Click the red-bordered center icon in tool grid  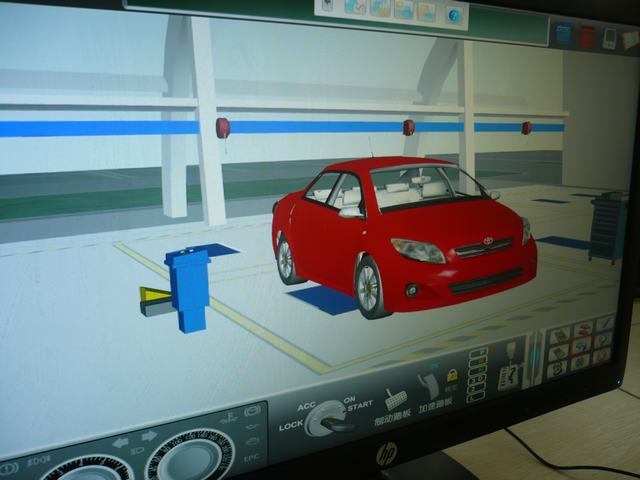point(581,346)
